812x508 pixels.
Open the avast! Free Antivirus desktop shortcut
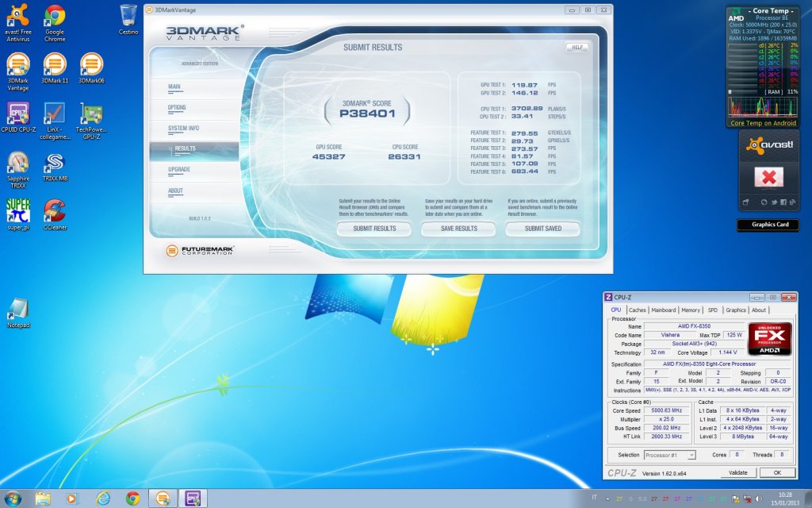[18, 23]
